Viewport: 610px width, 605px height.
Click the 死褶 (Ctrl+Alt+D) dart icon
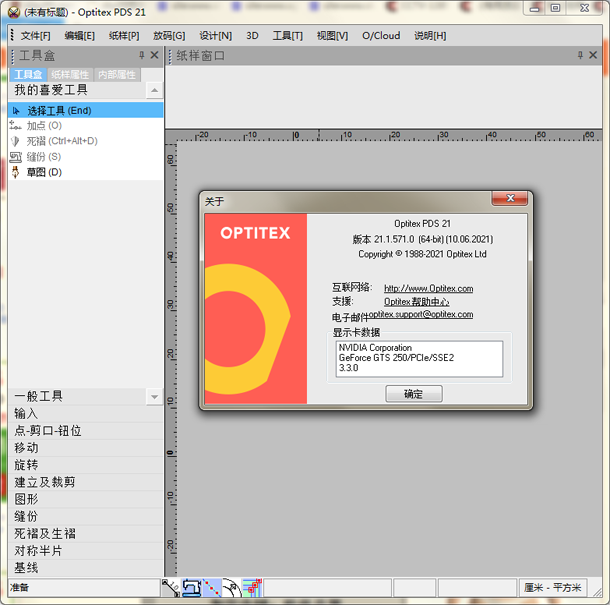(15, 141)
